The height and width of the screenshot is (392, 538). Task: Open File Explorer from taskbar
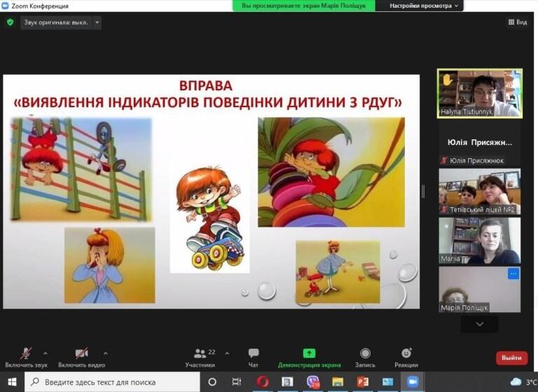[x=338, y=381]
